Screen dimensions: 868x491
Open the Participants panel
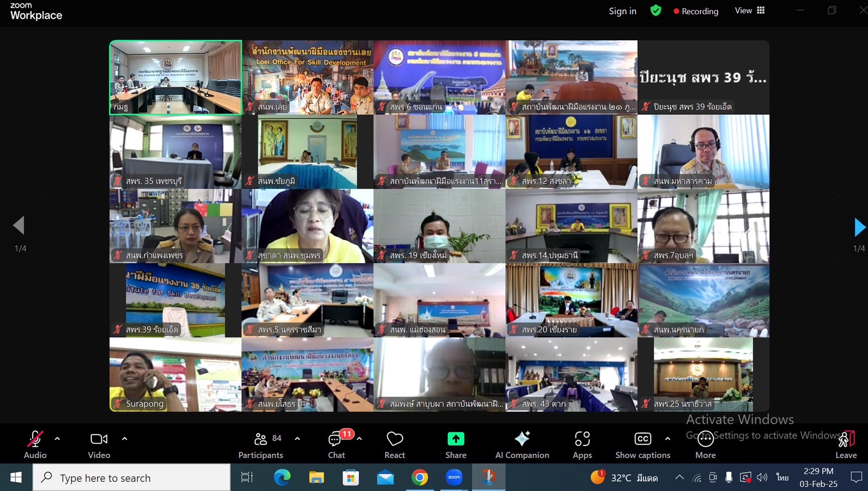(261, 444)
